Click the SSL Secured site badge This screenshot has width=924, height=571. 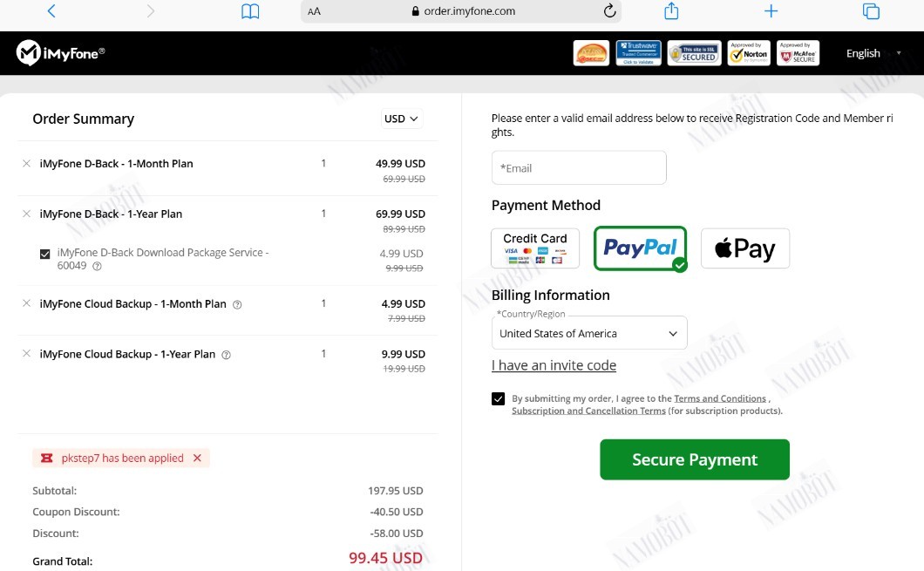694,53
